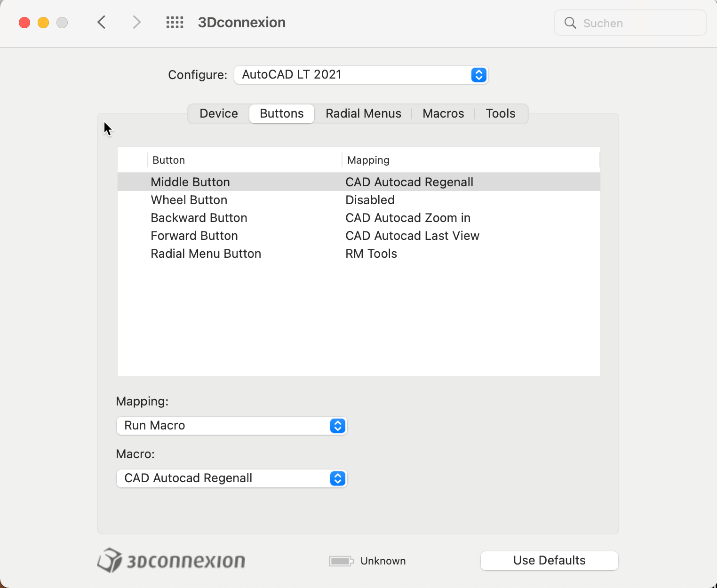Image resolution: width=717 pixels, height=588 pixels.
Task: Click the RM Tools mapping cell
Action: [371, 254]
